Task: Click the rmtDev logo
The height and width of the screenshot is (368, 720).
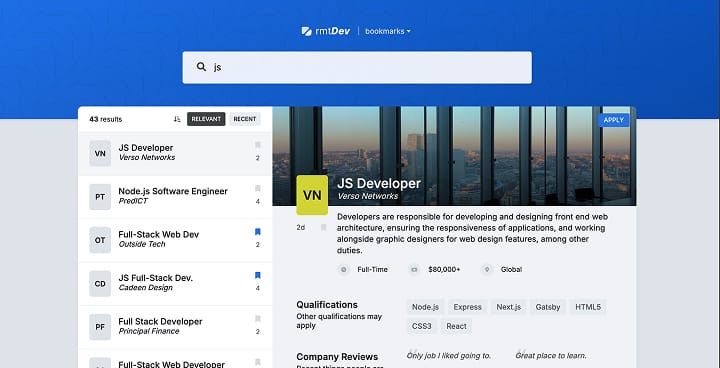Action: 326,31
